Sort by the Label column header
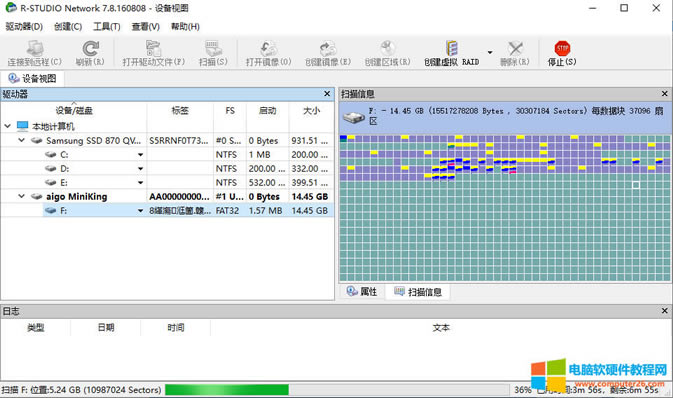The width and height of the screenshot is (673, 398). click(x=180, y=111)
